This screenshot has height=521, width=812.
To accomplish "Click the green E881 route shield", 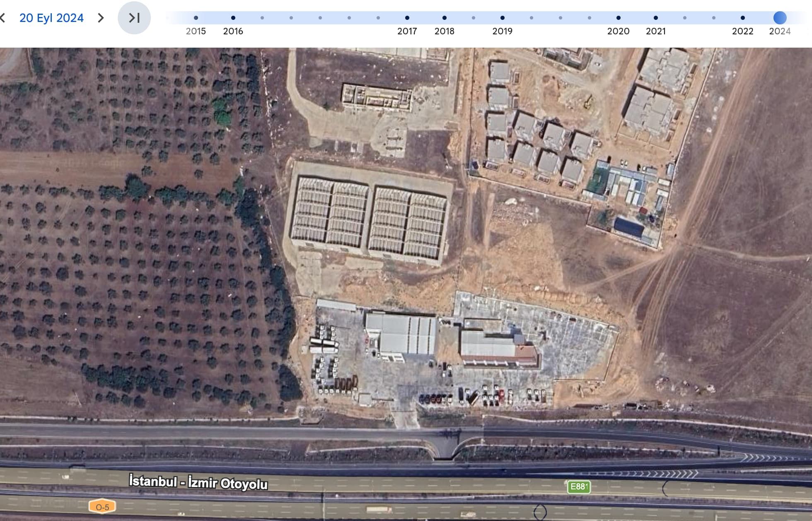I will (579, 487).
